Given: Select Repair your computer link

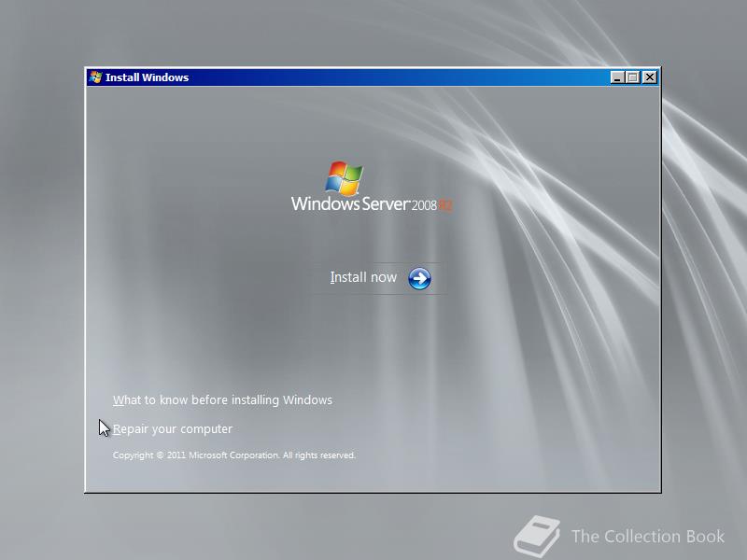Looking at the screenshot, I should pos(173,429).
